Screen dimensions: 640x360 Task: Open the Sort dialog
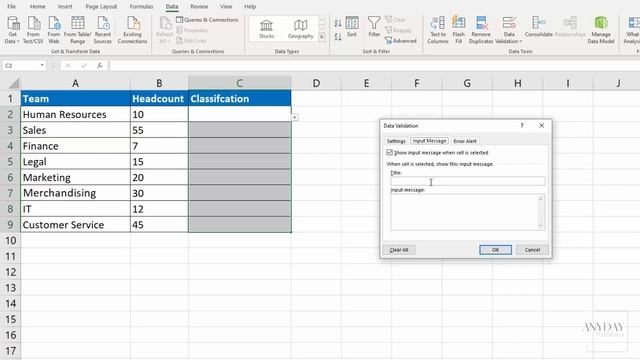[x=352, y=27]
